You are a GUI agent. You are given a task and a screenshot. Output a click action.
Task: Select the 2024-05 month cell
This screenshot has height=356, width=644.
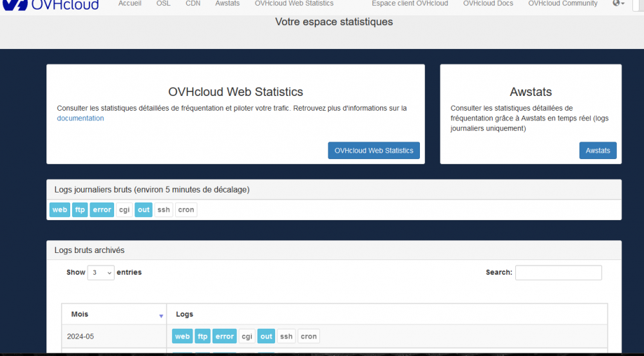coord(114,336)
